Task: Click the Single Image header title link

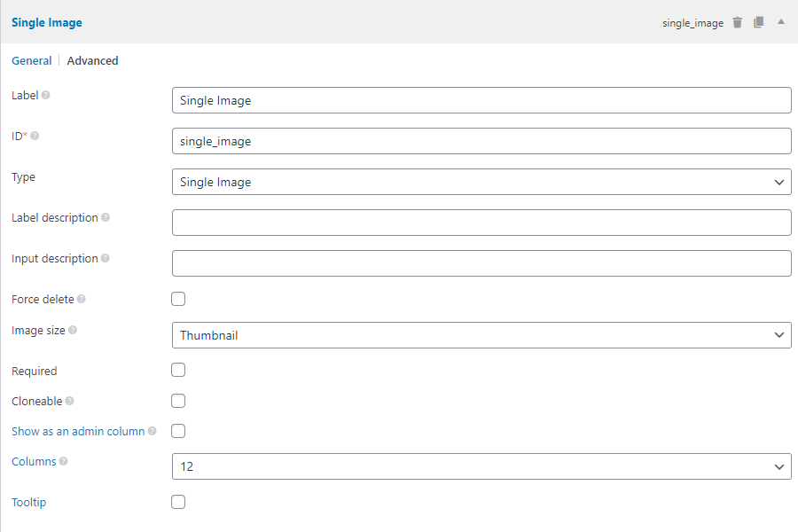Action: click(46, 22)
